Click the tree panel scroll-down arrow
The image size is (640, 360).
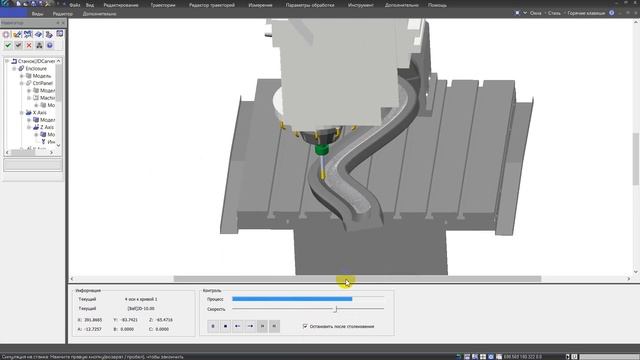(x=58, y=145)
